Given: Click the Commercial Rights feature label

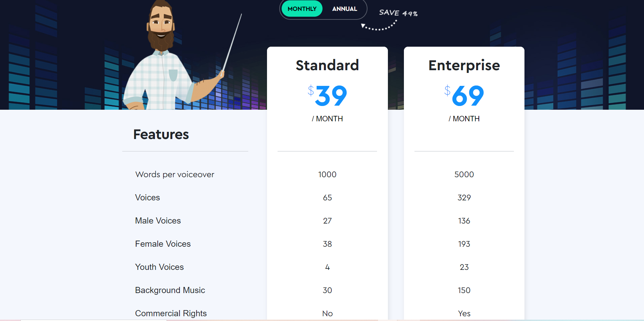Looking at the screenshot, I should tap(171, 313).
